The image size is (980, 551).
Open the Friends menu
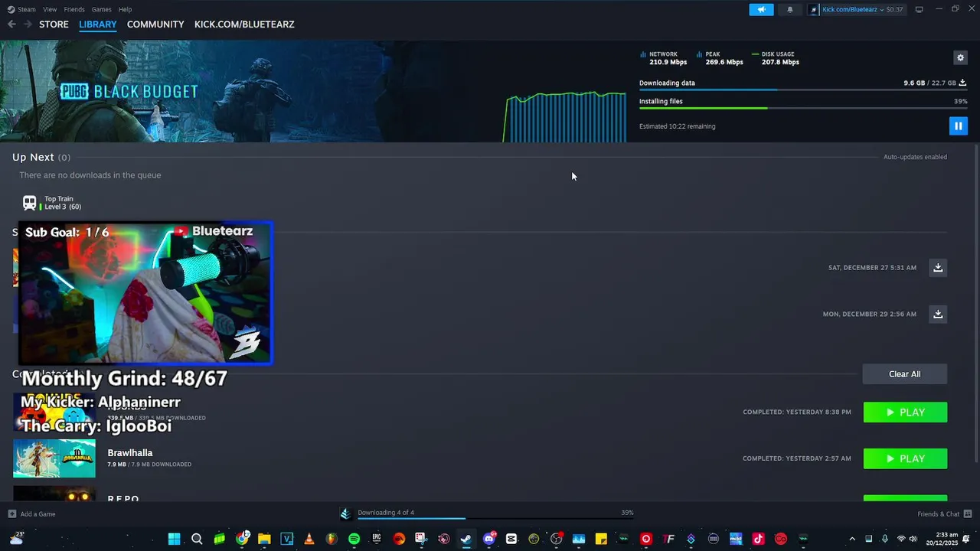pyautogui.click(x=74, y=9)
